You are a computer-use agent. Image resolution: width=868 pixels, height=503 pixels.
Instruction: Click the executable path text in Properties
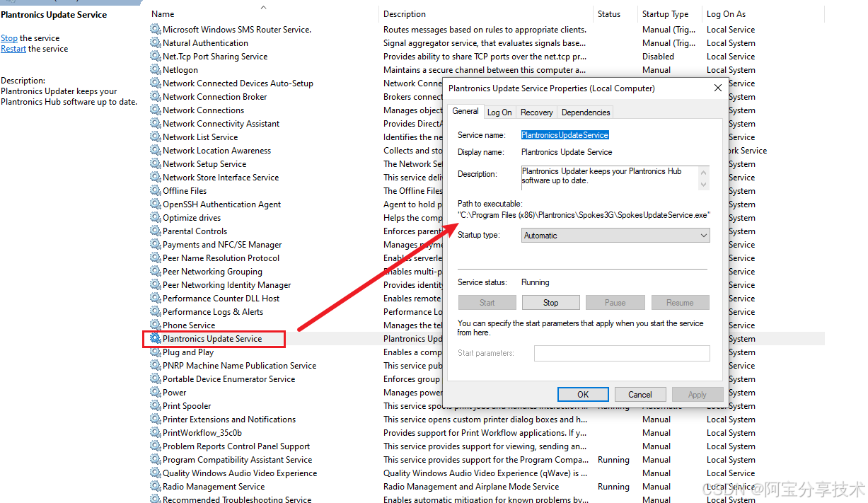click(584, 214)
